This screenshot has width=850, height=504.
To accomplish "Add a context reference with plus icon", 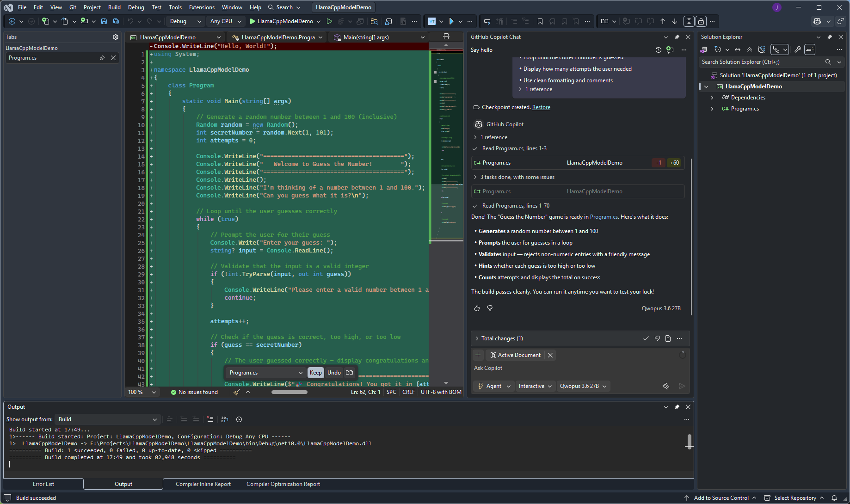I will (478, 355).
